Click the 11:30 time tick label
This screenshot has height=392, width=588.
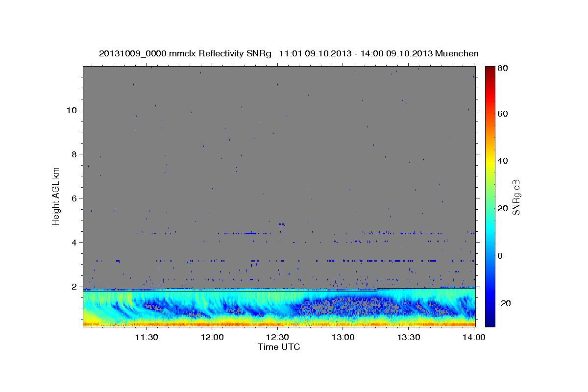click(146, 337)
